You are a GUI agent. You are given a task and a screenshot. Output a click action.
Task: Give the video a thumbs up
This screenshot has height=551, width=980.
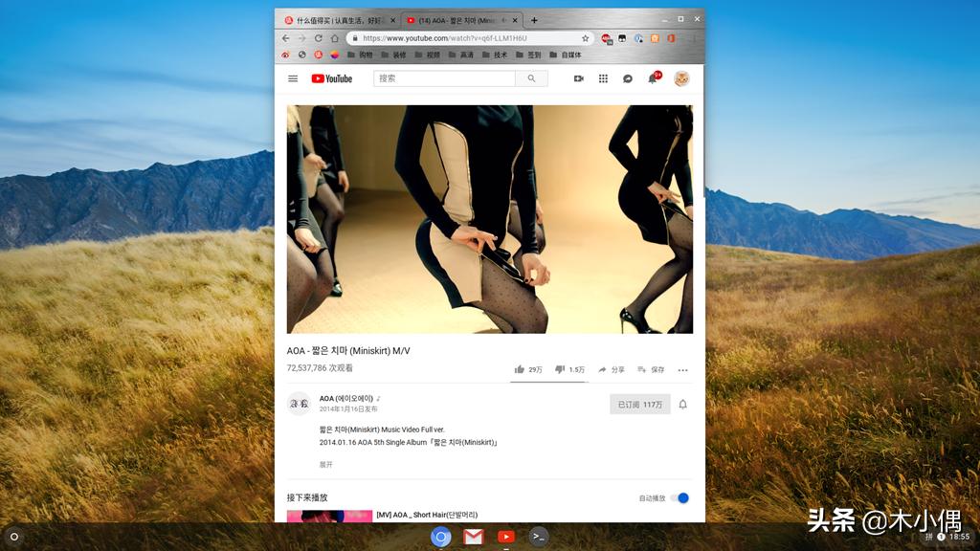click(520, 369)
